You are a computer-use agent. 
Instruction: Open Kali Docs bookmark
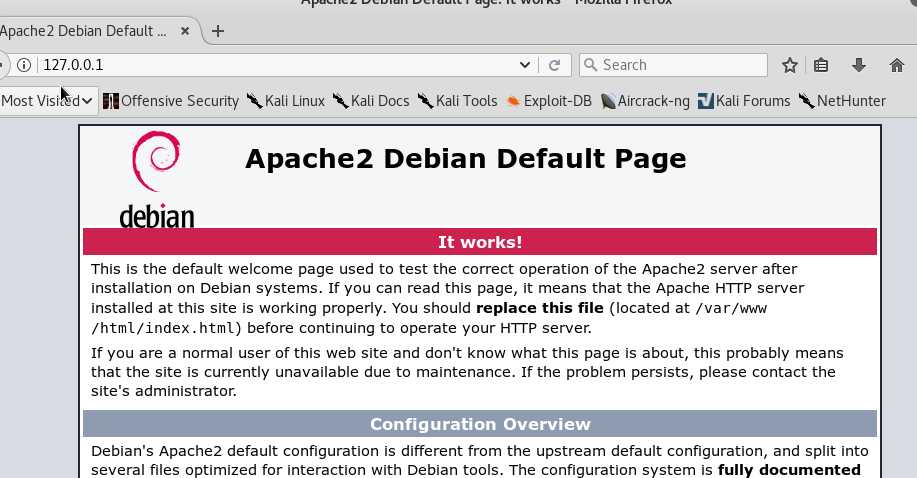coord(371,101)
